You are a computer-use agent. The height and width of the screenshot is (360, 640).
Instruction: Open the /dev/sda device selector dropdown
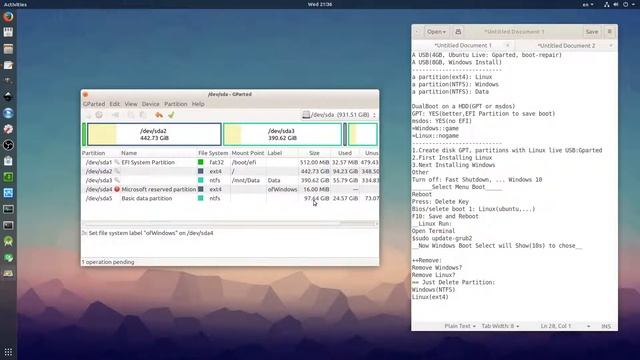pos(339,115)
